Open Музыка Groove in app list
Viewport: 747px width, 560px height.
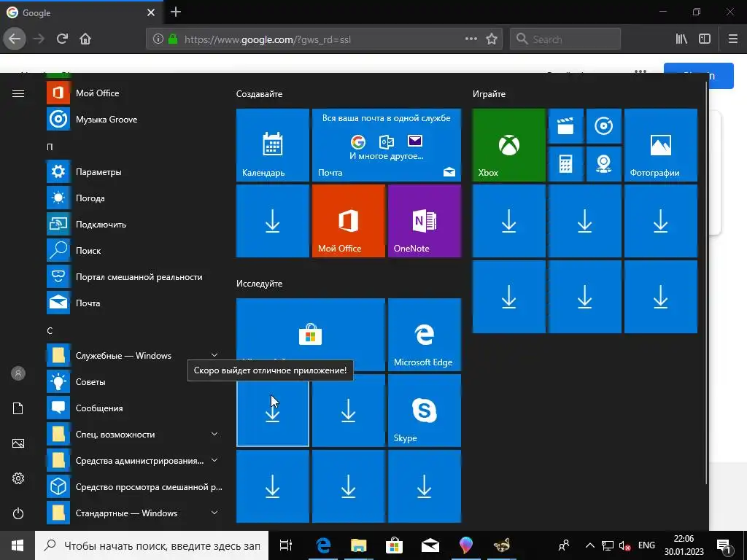click(135, 119)
